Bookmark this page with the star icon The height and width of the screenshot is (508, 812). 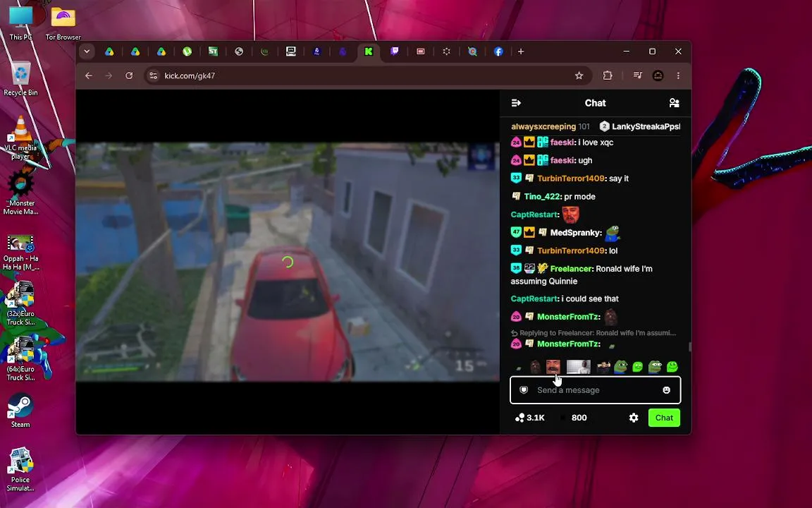(x=579, y=75)
